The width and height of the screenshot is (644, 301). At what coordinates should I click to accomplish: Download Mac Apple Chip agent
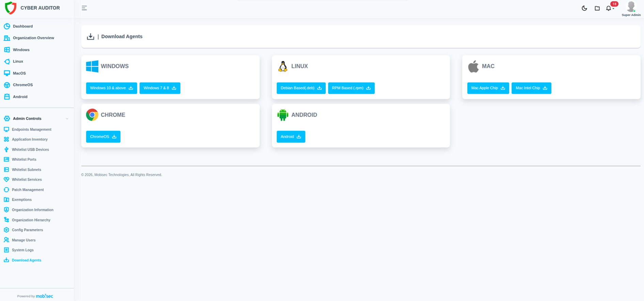pyautogui.click(x=488, y=88)
